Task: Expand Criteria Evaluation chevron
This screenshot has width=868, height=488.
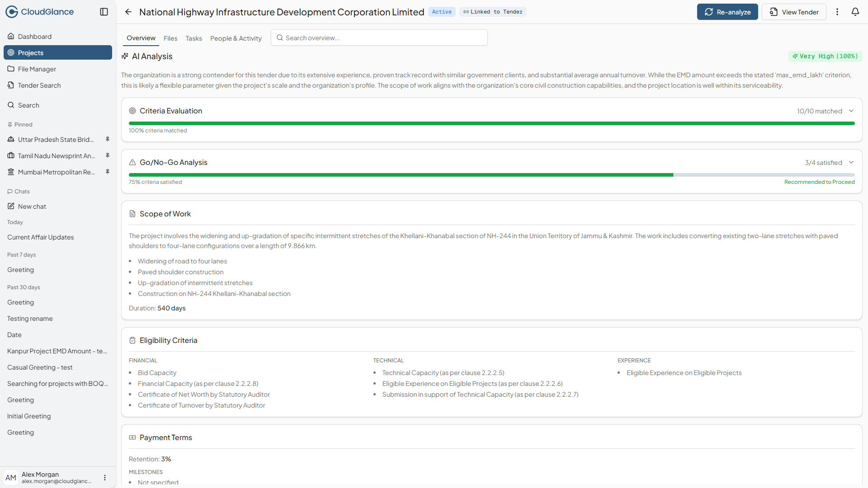Action: (851, 111)
